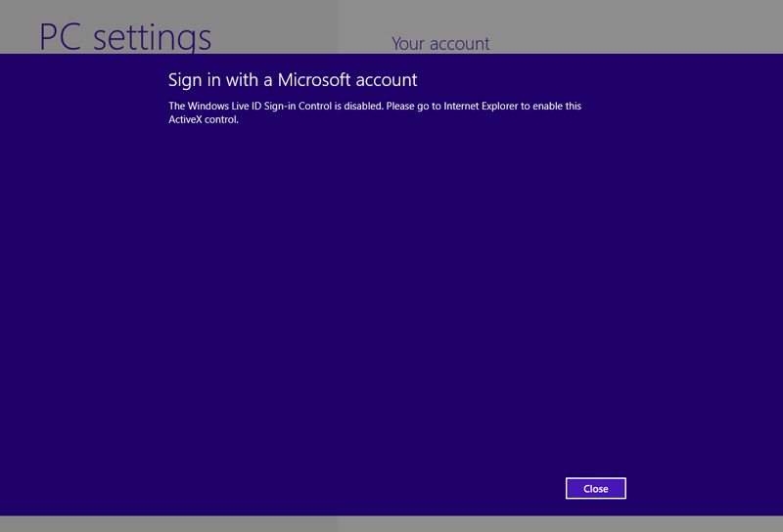783x532 pixels.
Task: Click the 'Windows Live ID Sign-in Control is disabled' message
Action: pyautogui.click(x=375, y=112)
